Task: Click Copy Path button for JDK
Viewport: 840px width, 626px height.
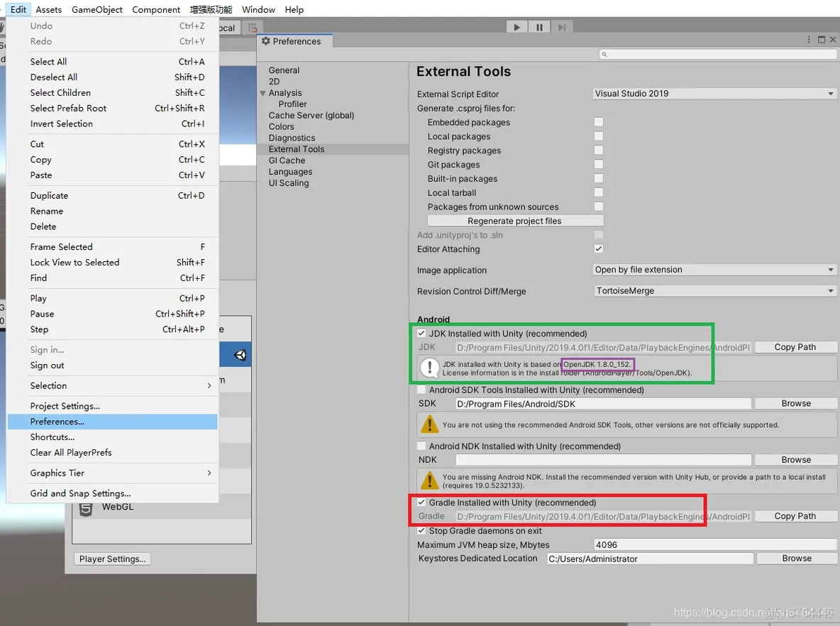Action: click(795, 347)
